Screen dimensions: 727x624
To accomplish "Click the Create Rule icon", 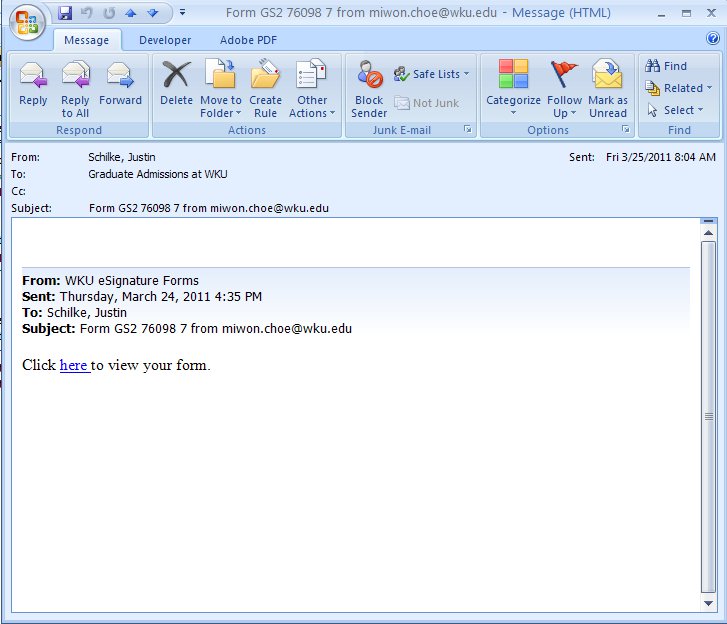I will point(265,86).
